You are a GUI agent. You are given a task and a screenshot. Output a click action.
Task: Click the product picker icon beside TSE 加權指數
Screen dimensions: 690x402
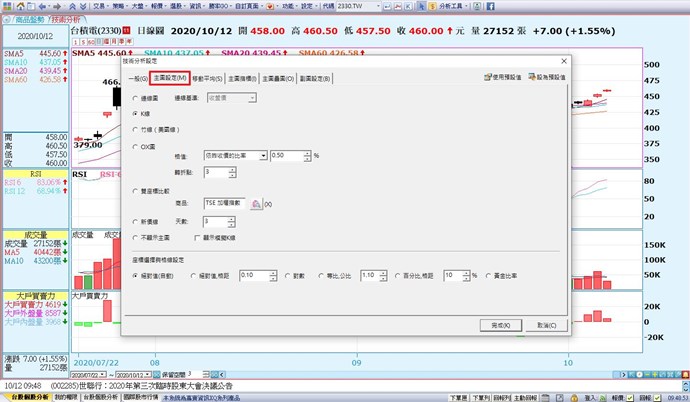[256, 203]
